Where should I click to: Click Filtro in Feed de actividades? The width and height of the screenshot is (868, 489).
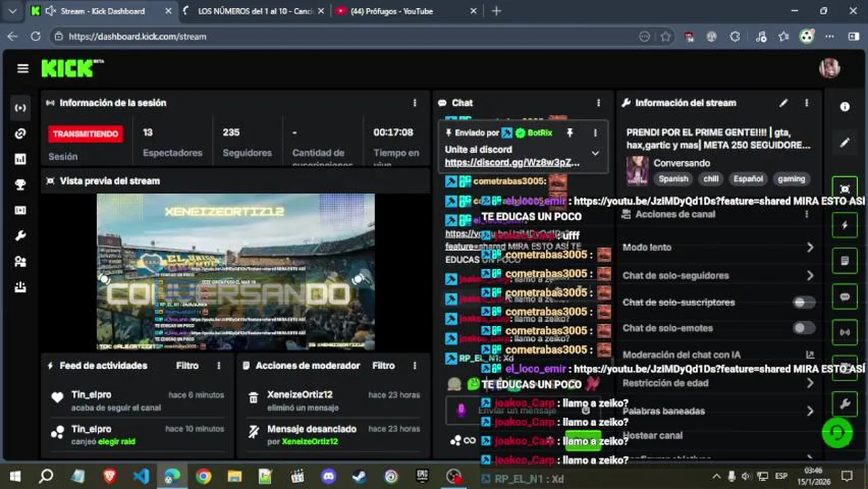click(x=187, y=365)
